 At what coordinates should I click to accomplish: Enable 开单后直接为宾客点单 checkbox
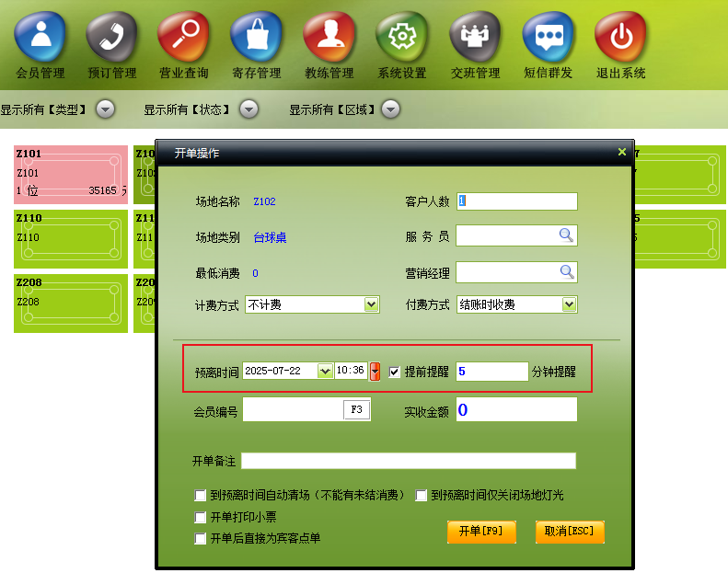200,538
